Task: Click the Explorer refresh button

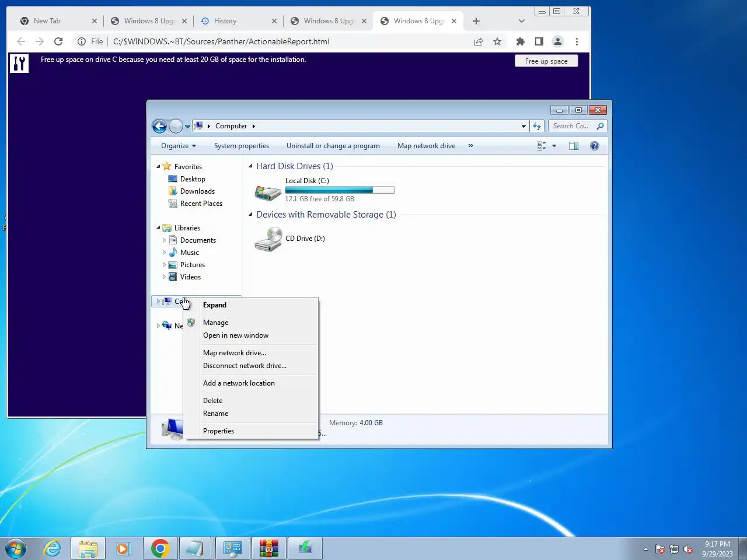Action: (x=537, y=126)
